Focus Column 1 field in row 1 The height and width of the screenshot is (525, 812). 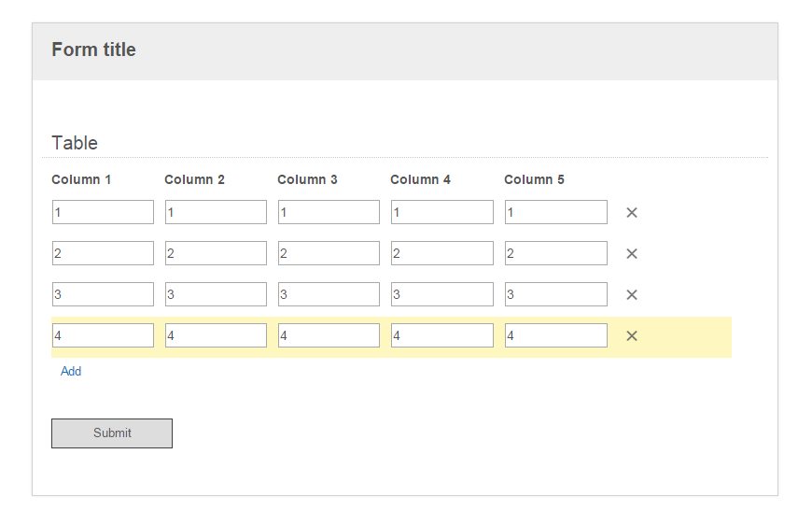point(103,212)
